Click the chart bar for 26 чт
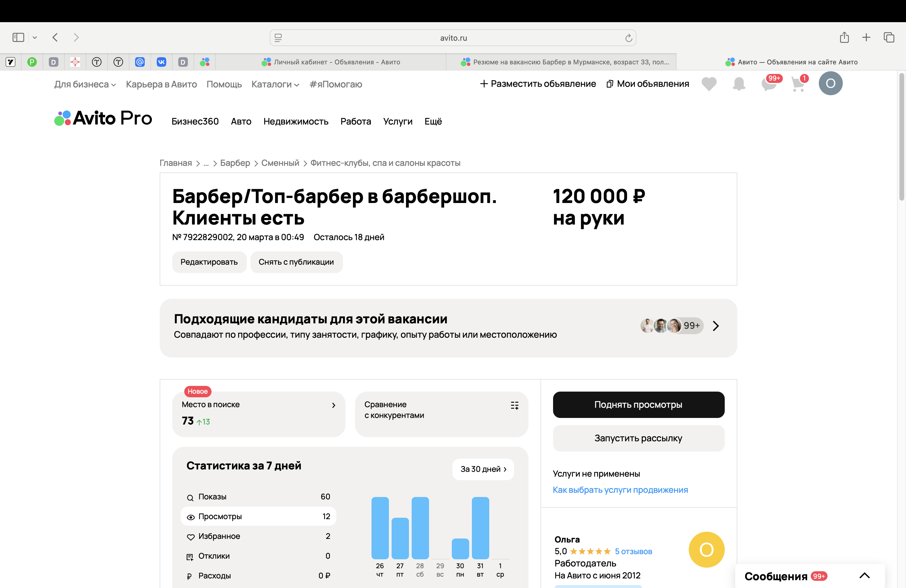906x588 pixels. pos(380,528)
